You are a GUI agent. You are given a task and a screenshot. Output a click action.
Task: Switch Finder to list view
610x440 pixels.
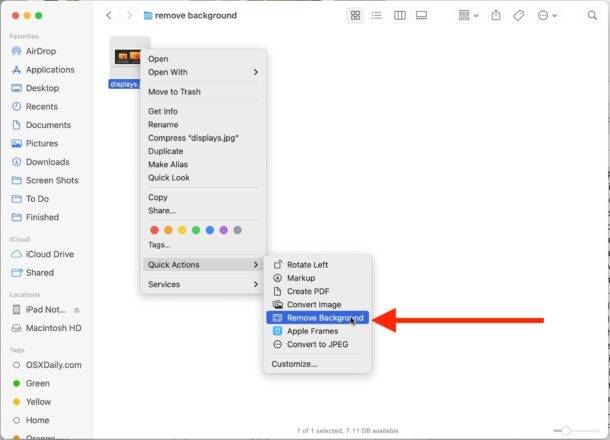point(377,16)
